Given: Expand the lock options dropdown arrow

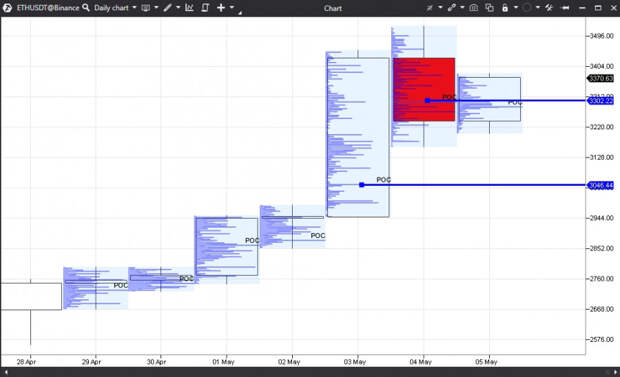Looking at the screenshot, I should tap(516, 8).
